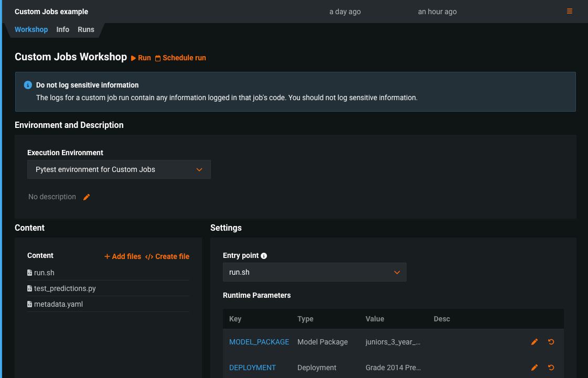The width and height of the screenshot is (588, 378).
Task: Select test_predictions.py in the file list
Action: coord(65,288)
